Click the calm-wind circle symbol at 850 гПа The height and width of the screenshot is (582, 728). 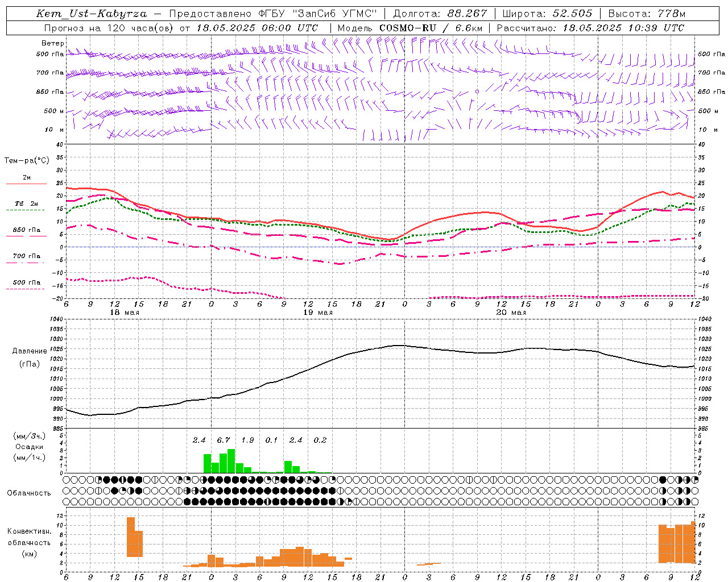477,92
